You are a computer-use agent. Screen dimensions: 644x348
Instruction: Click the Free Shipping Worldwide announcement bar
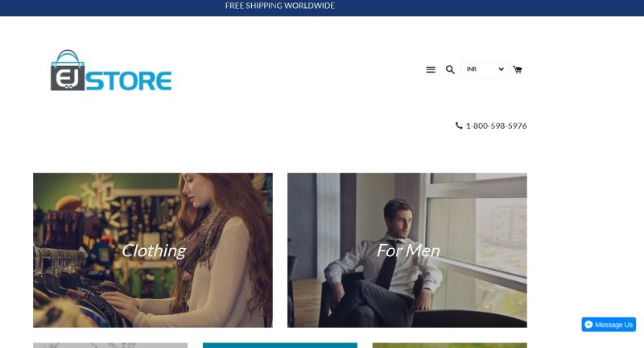[322, 8]
